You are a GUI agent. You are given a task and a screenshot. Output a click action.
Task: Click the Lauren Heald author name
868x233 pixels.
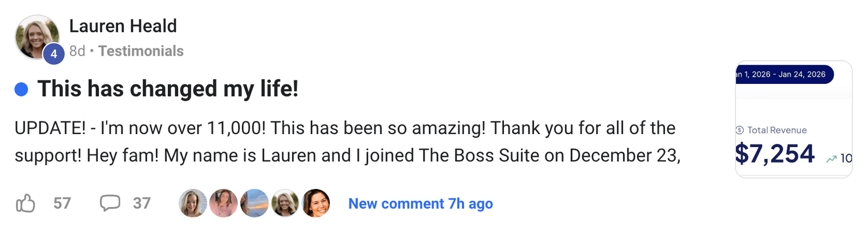pos(123,26)
